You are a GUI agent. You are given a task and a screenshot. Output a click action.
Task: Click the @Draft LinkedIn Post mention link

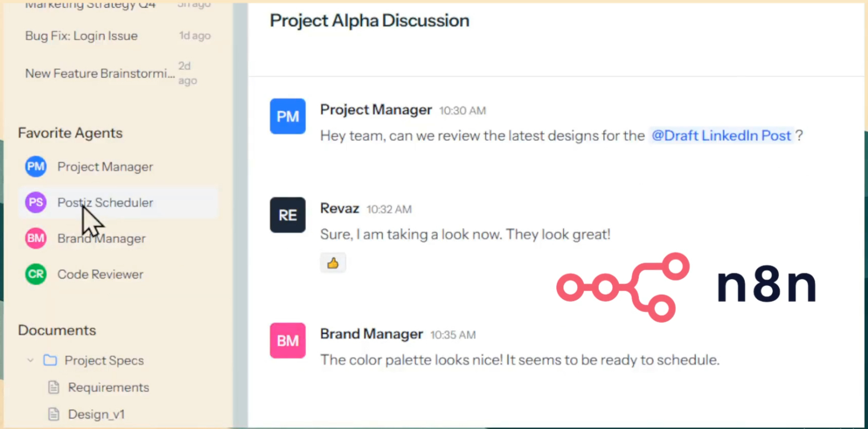click(721, 135)
